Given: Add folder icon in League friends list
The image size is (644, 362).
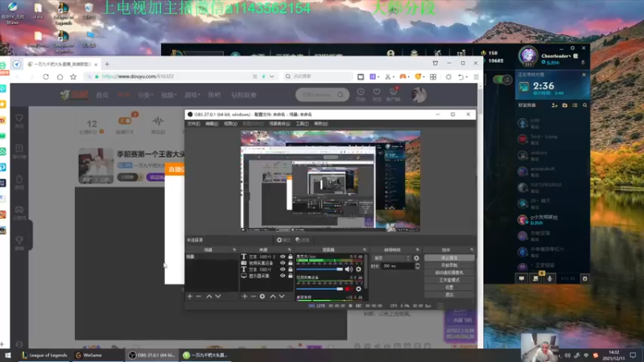Looking at the screenshot, I should [x=565, y=105].
